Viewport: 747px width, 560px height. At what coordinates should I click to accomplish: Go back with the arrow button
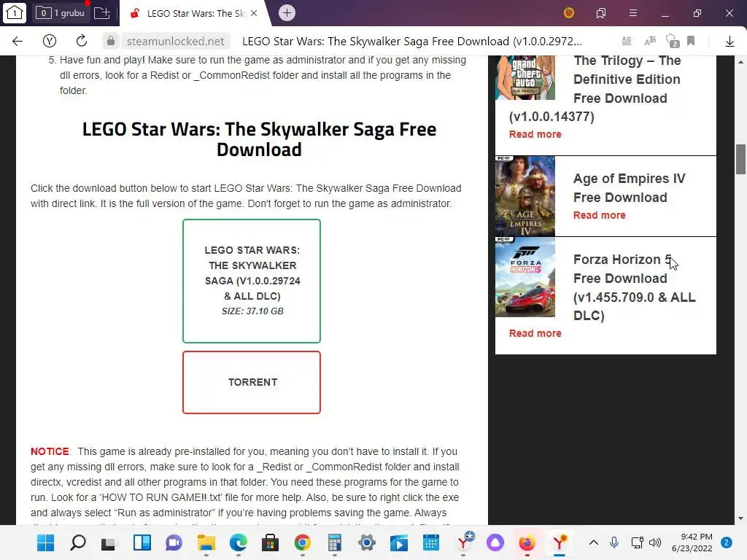click(18, 42)
